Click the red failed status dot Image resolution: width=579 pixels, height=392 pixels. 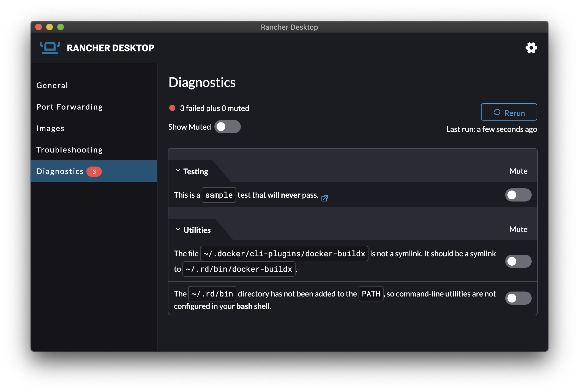click(x=172, y=108)
